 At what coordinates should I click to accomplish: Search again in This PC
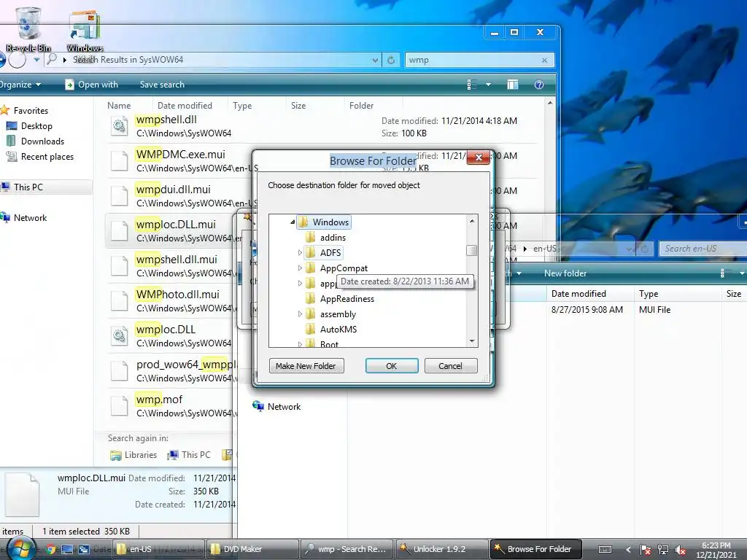pos(189,455)
